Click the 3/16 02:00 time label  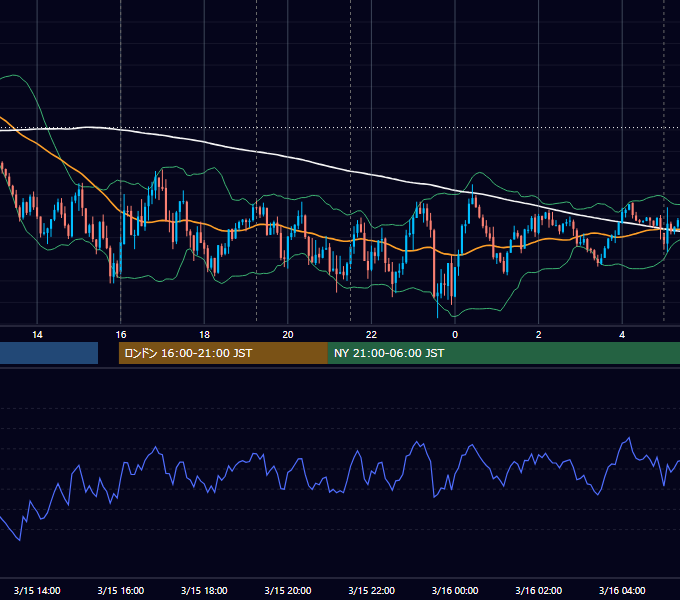click(x=539, y=590)
